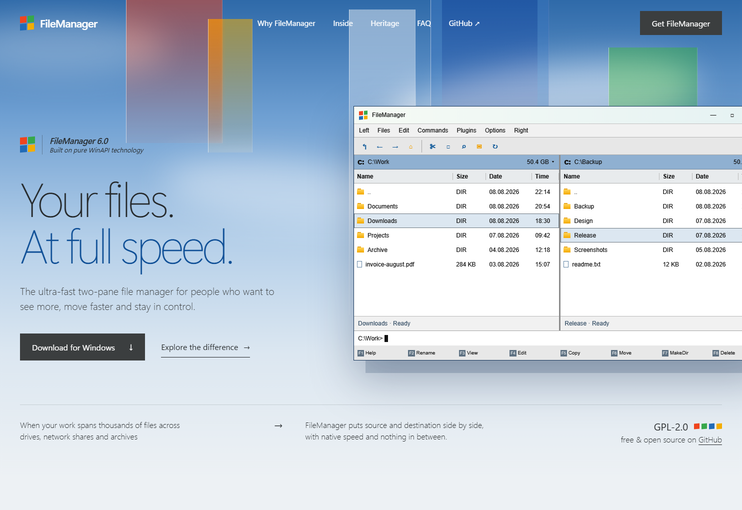This screenshot has width=742, height=510.
Task: Click the orange home icon in toolbar
Action: click(411, 147)
